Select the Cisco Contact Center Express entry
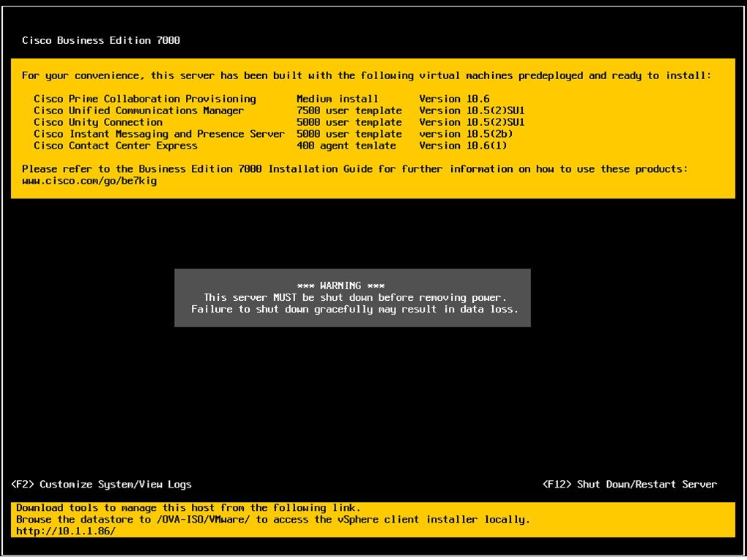The height and width of the screenshot is (560, 747). point(118,145)
